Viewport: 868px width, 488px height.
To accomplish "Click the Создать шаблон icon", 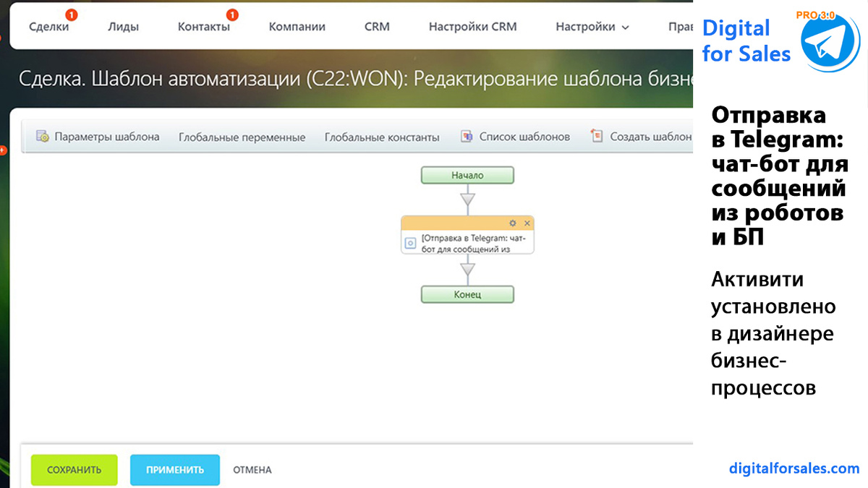I will point(597,136).
